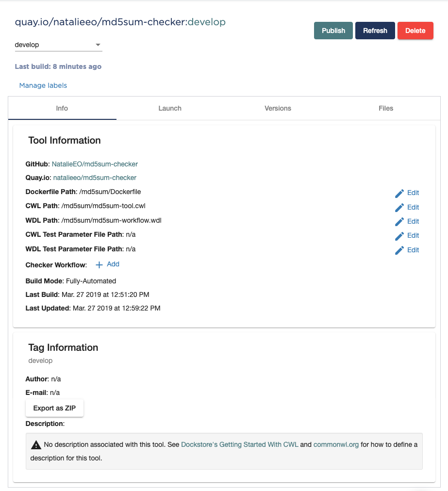Open the Versions tab
This screenshot has height=491, width=448.
click(278, 108)
